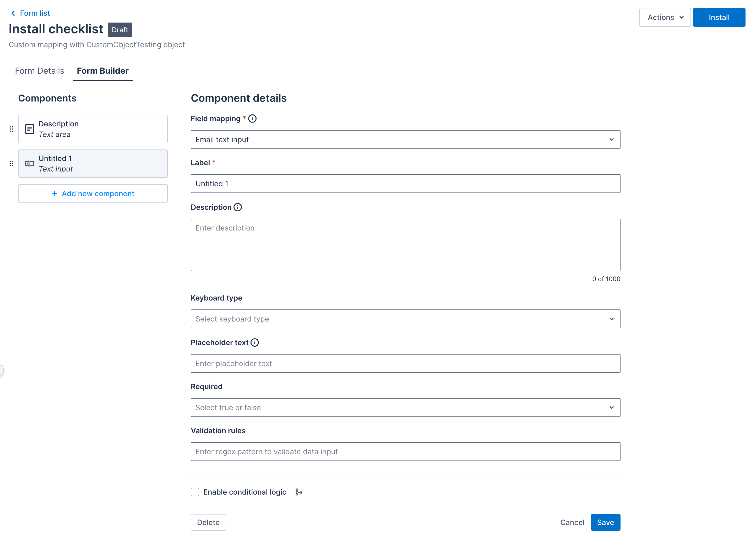Screen dimensions: 756x541
Task: Click the Field mapping info icon
Action: tap(252, 119)
